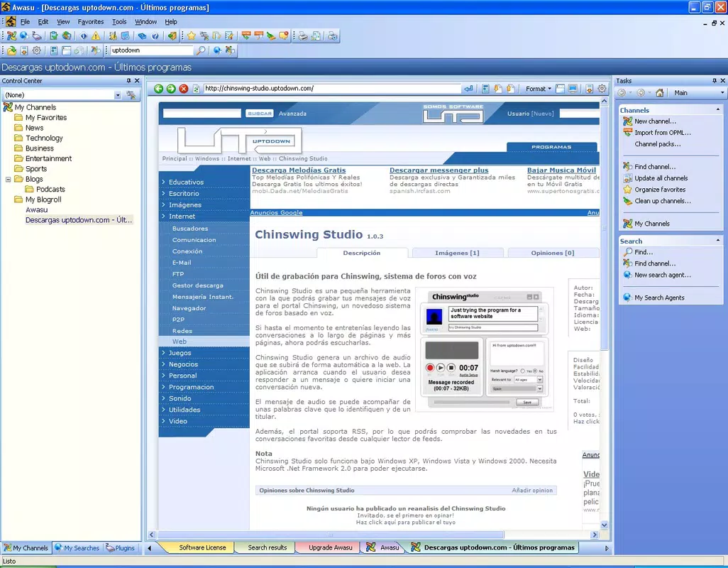Click Descarga Melodías Gratis ad link
The image size is (728, 568).
(299, 170)
